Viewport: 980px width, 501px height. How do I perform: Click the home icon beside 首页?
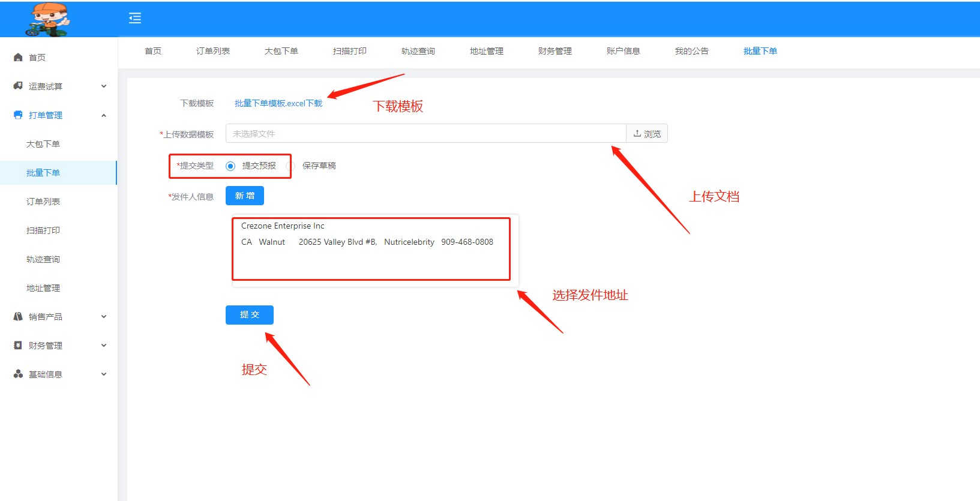point(18,58)
